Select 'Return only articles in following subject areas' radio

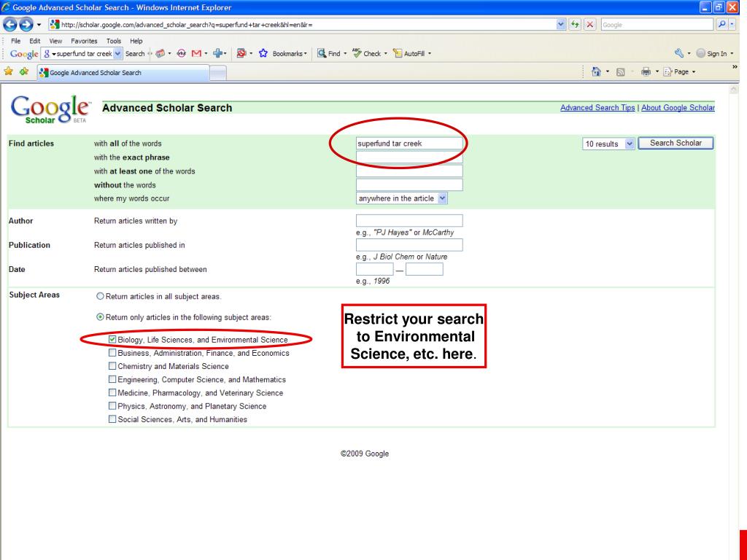(x=100, y=316)
